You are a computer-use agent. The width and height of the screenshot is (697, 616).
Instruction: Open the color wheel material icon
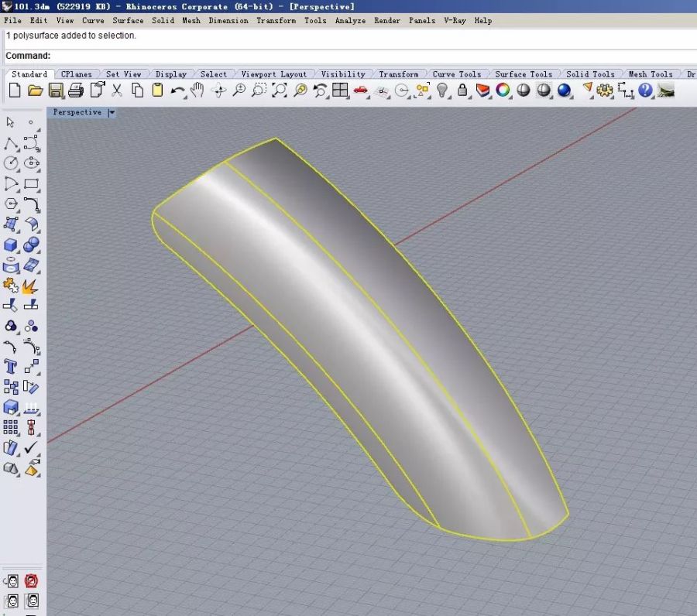(x=503, y=91)
